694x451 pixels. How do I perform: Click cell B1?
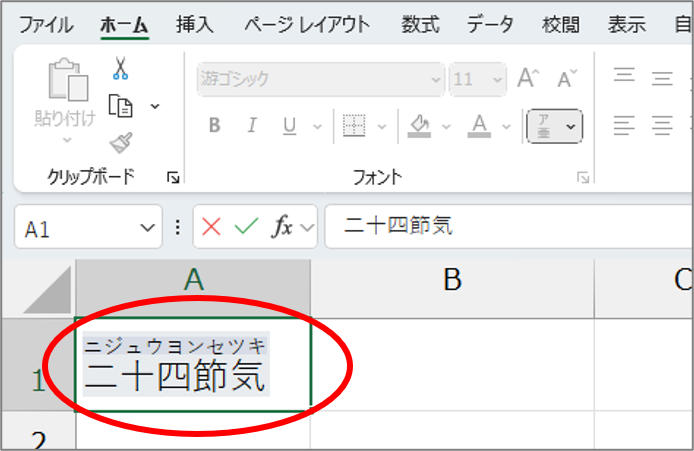coord(452,365)
